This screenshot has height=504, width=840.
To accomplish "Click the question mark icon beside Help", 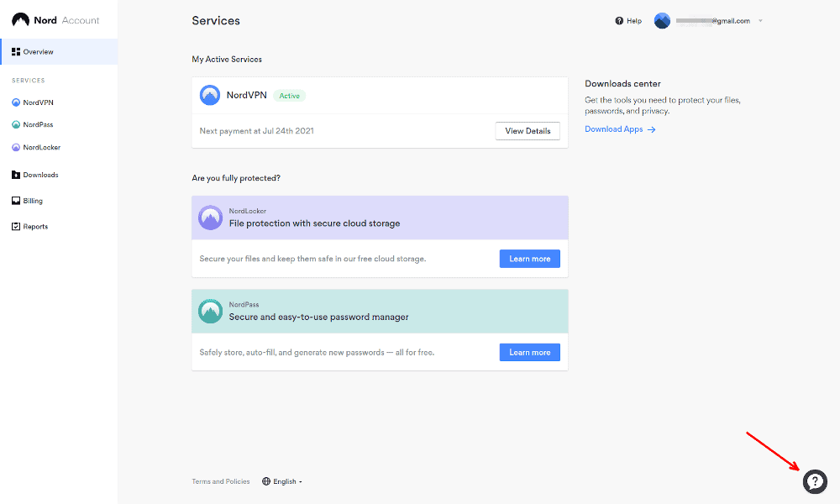I will tap(619, 21).
